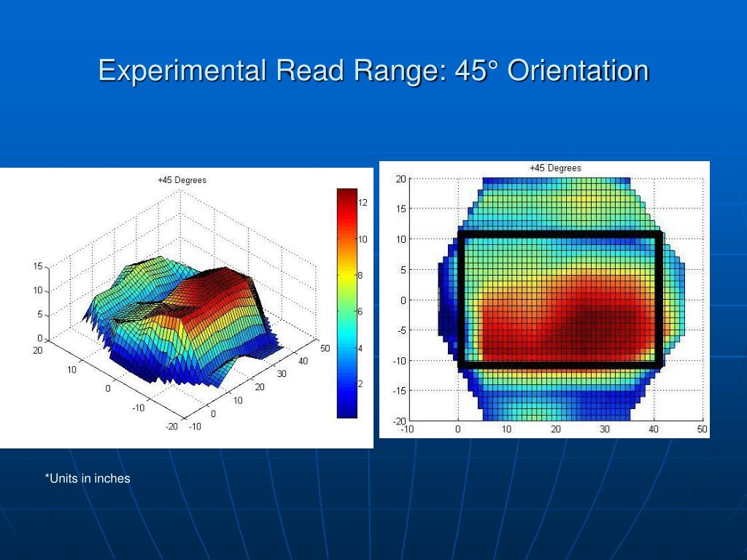The width and height of the screenshot is (747, 560).
Task: Click the rainbow colorbar legend
Action: coord(347,303)
